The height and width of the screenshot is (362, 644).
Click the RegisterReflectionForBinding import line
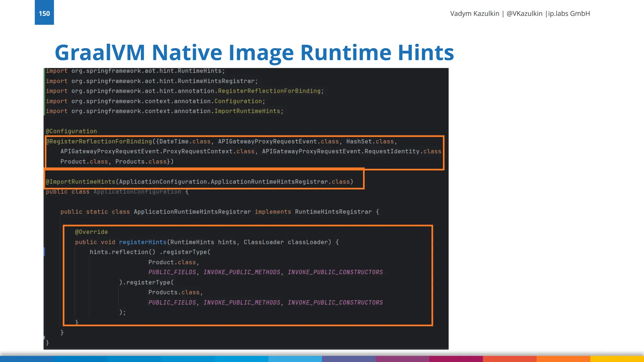point(185,91)
